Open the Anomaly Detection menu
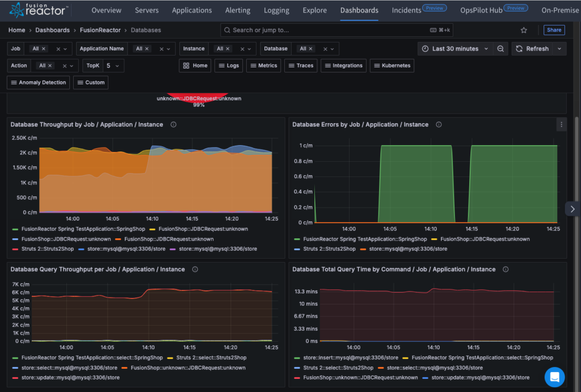The height and width of the screenshot is (392, 581). coord(39,83)
